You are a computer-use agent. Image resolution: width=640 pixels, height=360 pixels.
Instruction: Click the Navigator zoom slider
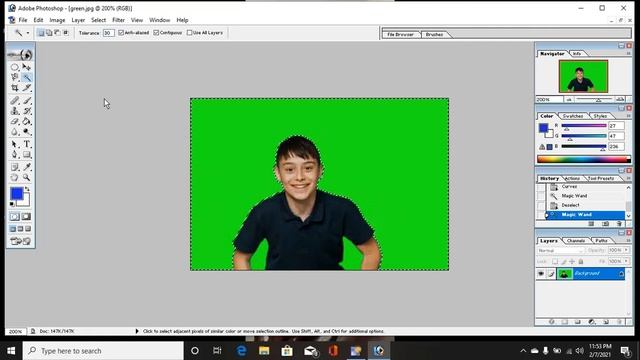point(594,100)
